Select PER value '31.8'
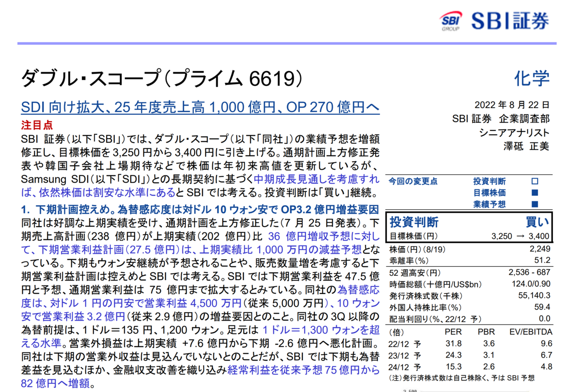574x392 pixels. [x=453, y=343]
